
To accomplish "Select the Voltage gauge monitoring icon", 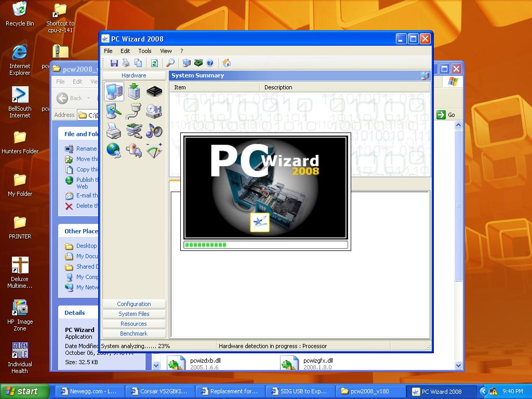I will click(154, 150).
